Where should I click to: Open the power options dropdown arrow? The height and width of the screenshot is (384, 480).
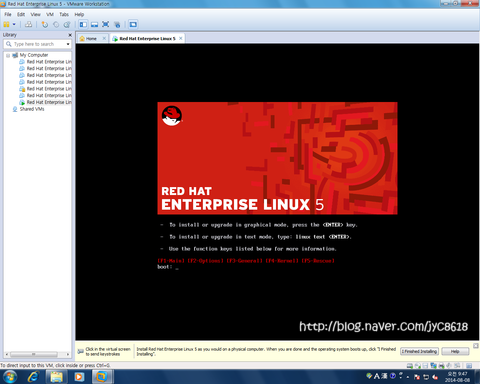(x=14, y=24)
